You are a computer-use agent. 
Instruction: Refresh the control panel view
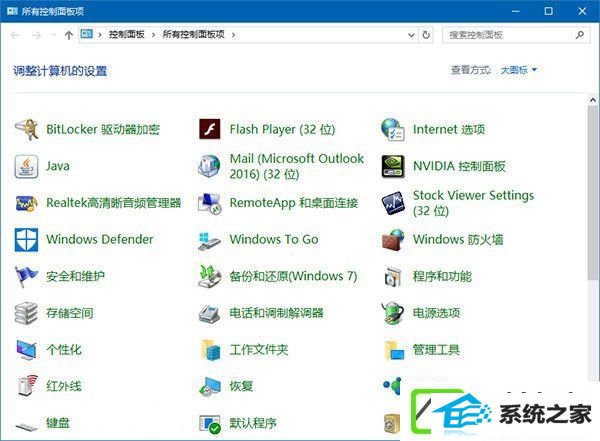coord(426,35)
